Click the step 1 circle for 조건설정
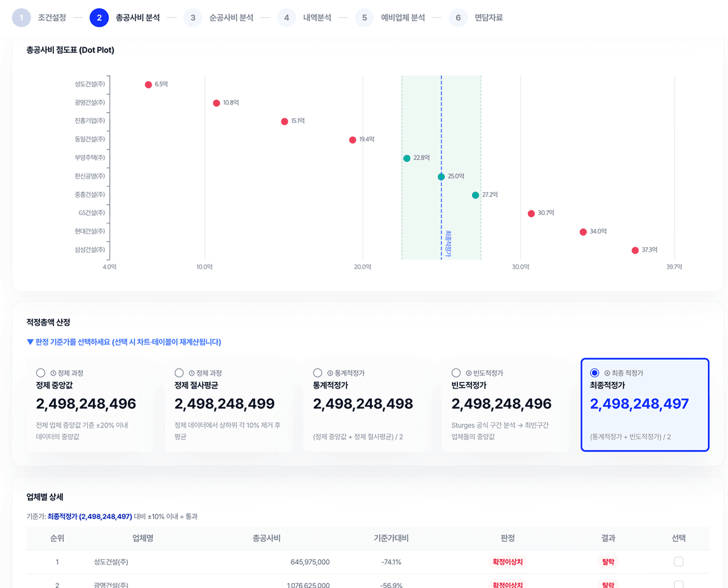This screenshot has width=728, height=588. pyautogui.click(x=21, y=18)
